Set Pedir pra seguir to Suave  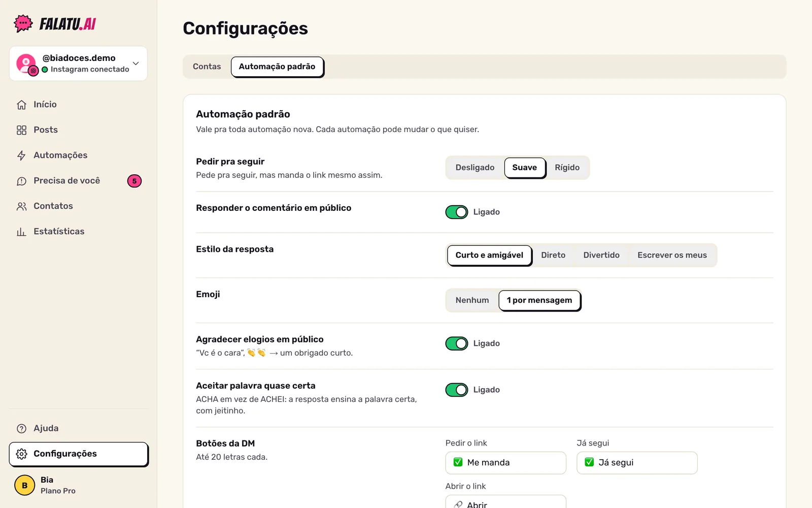tap(525, 168)
